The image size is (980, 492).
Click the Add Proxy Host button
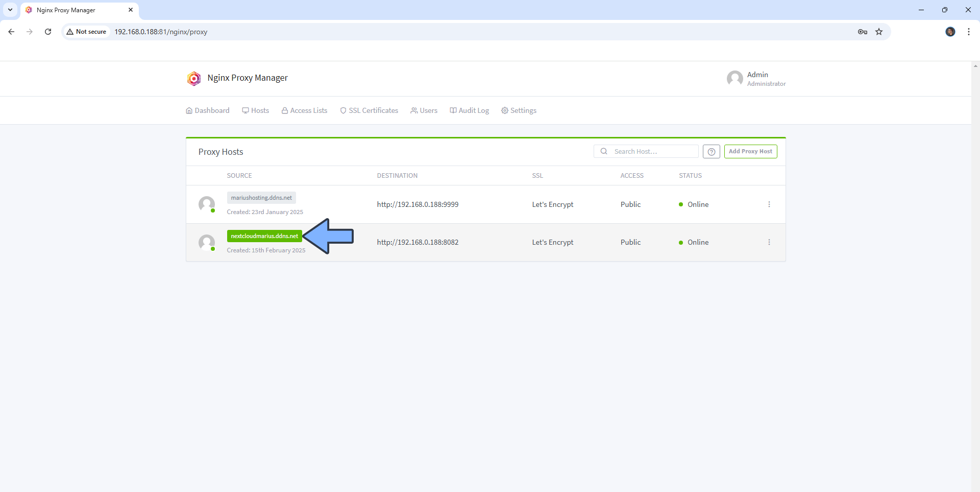point(750,151)
